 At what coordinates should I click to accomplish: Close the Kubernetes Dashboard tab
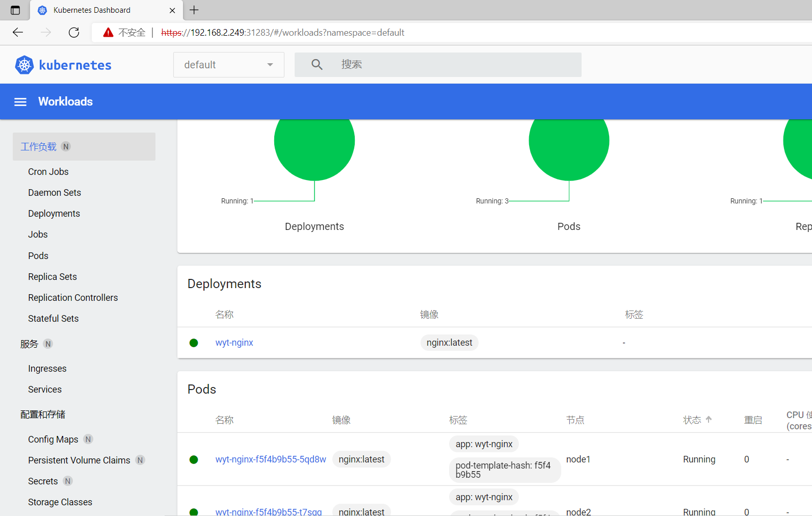(x=172, y=10)
